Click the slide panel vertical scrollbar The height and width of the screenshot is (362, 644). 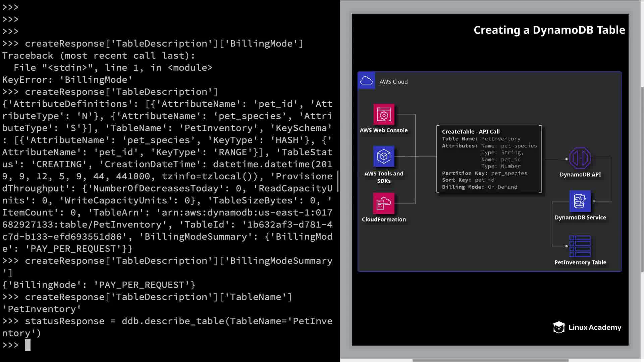[x=642, y=179]
